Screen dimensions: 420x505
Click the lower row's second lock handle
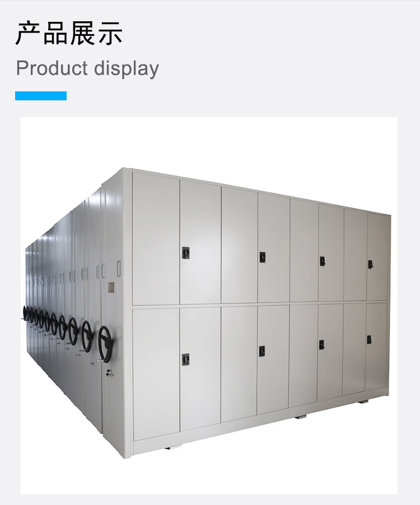262,351
